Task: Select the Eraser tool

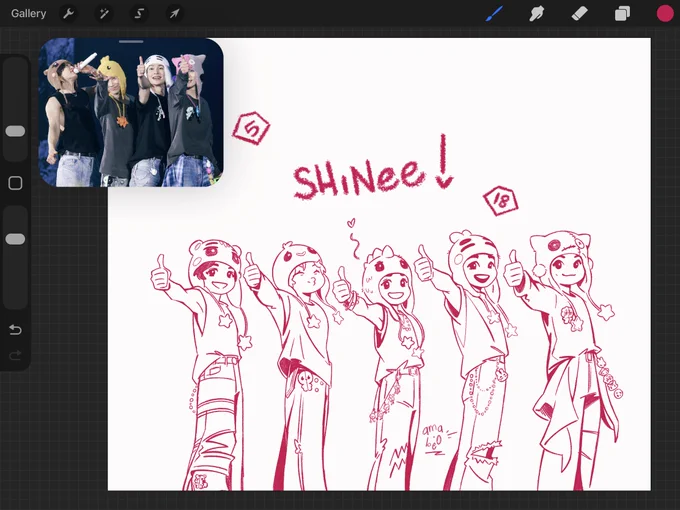Action: coord(579,13)
